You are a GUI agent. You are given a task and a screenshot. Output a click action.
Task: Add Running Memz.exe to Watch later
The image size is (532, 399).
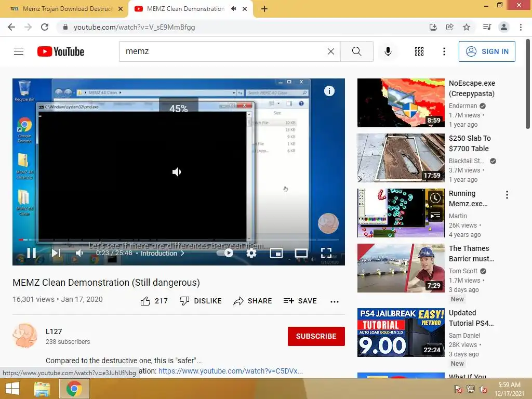[x=435, y=198]
